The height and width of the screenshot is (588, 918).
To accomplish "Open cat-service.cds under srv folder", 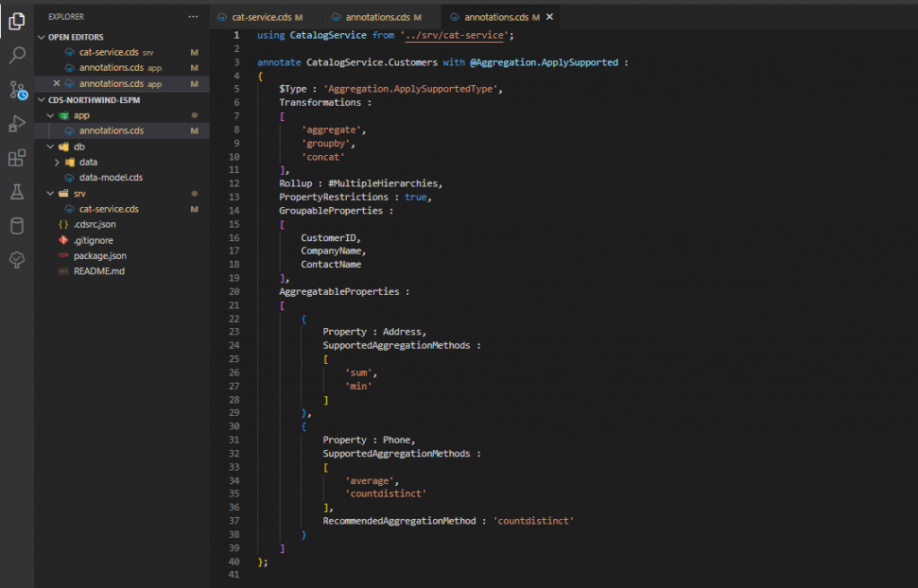I will click(122, 209).
